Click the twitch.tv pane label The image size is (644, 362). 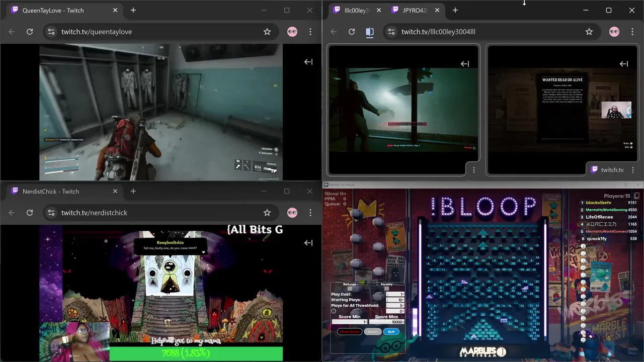pos(612,170)
